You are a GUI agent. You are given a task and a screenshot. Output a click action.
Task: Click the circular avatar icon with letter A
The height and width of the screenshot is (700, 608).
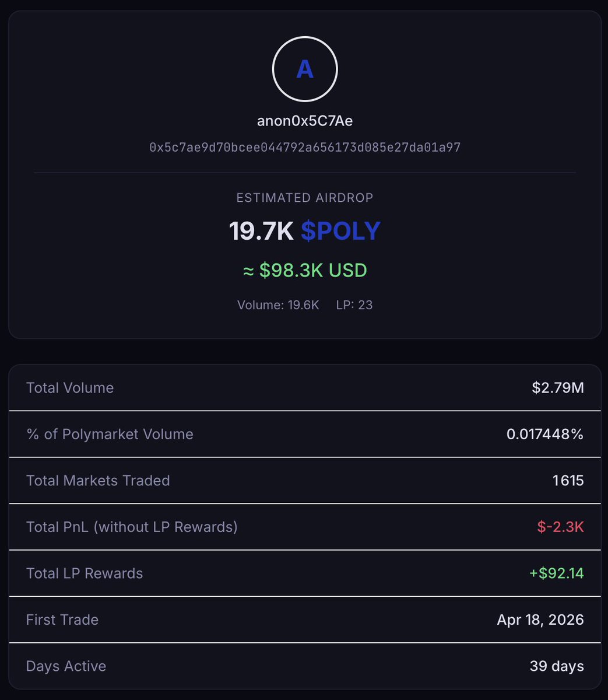[x=305, y=69]
